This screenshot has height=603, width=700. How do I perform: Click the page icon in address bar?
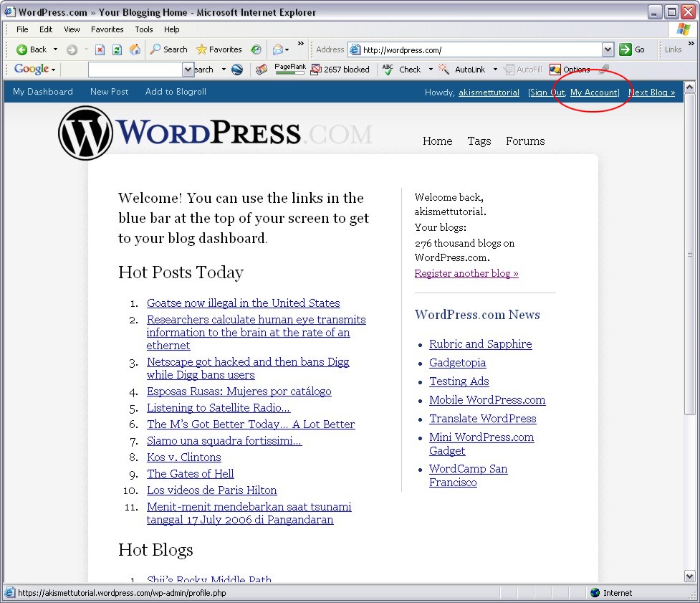tap(355, 49)
